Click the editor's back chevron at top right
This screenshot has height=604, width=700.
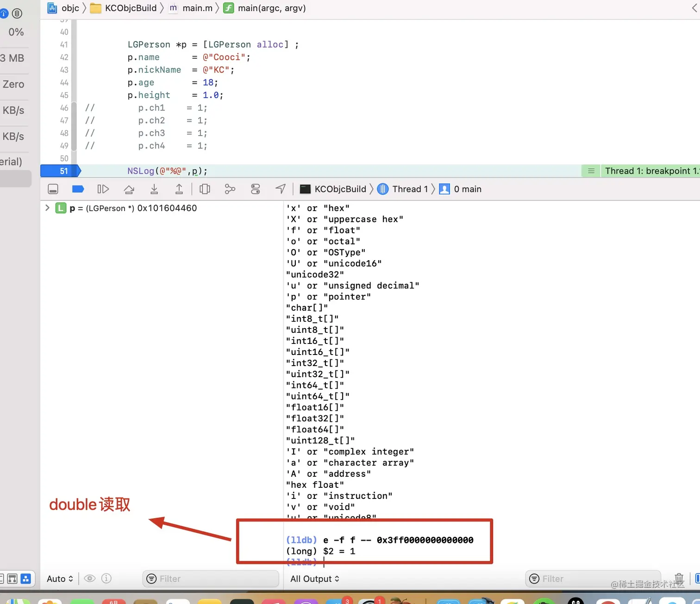click(x=695, y=8)
